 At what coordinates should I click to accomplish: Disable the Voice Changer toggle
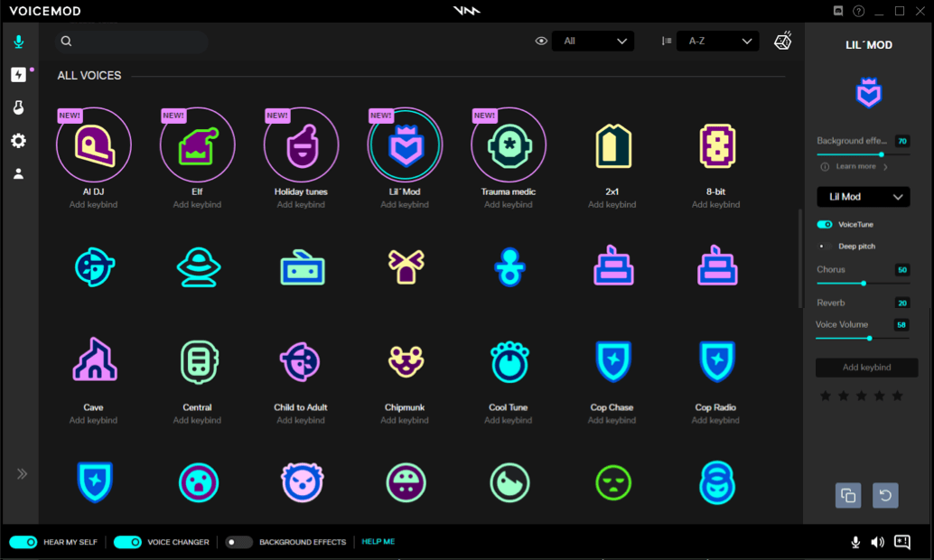click(x=127, y=542)
